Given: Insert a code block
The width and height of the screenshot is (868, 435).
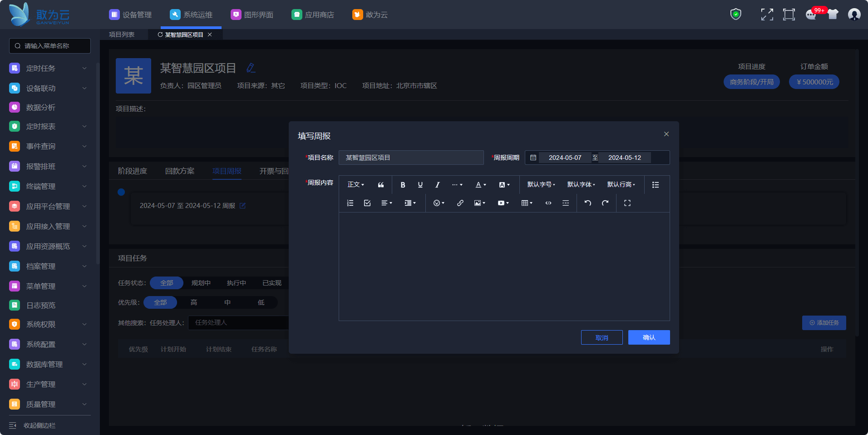Looking at the screenshot, I should [548, 203].
